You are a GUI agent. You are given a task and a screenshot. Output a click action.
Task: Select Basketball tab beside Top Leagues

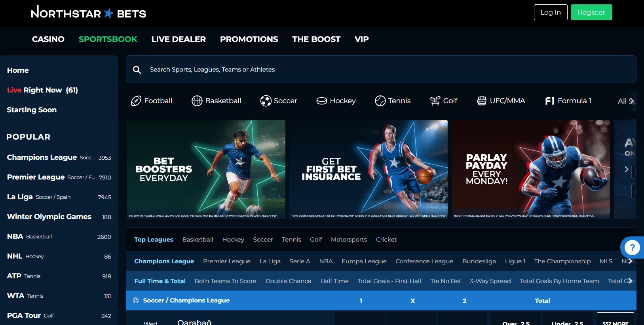(x=198, y=240)
